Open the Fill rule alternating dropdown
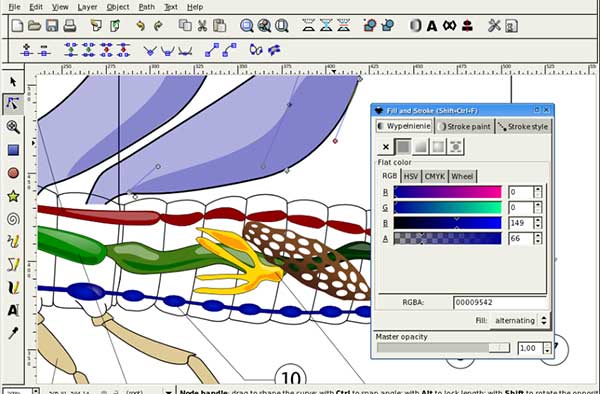 pos(520,320)
